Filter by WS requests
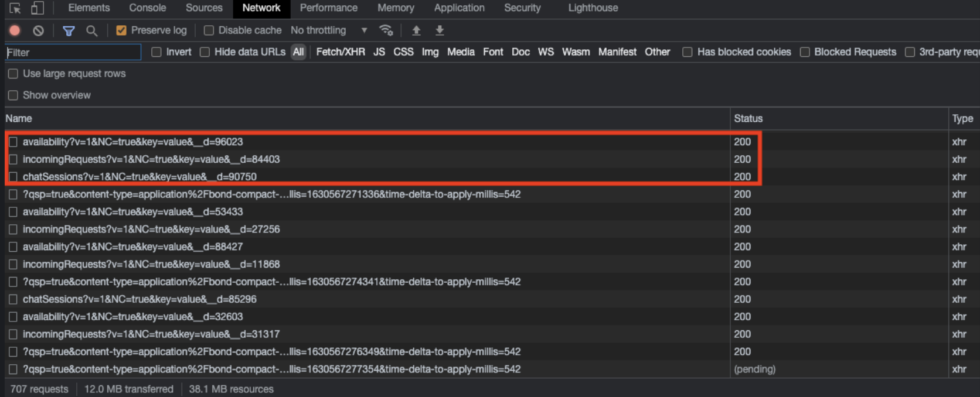 point(546,52)
